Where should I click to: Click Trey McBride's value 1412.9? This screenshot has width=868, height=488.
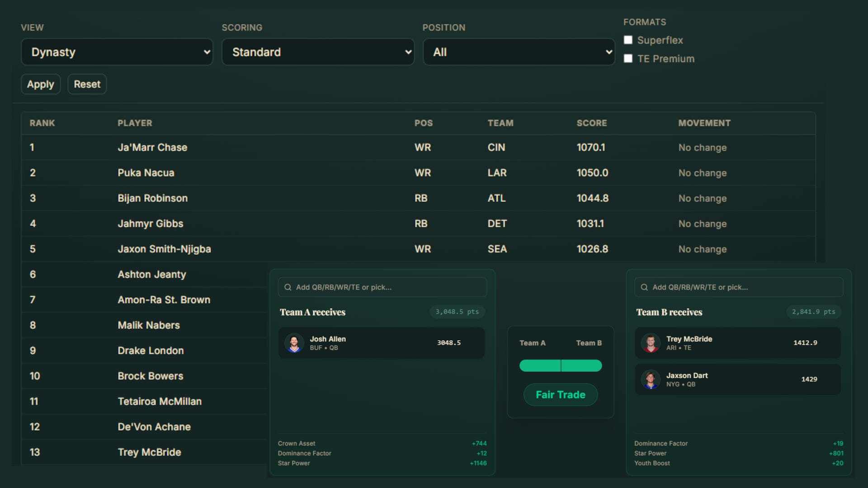click(x=805, y=343)
